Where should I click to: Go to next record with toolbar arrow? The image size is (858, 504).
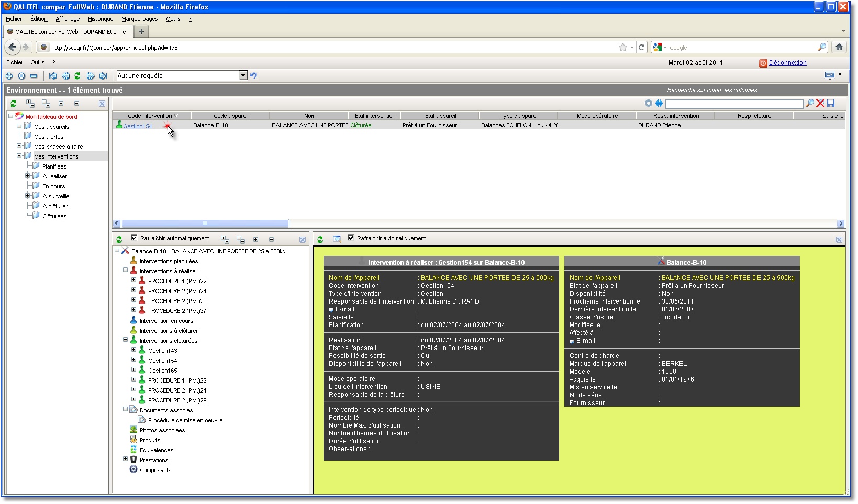point(91,76)
